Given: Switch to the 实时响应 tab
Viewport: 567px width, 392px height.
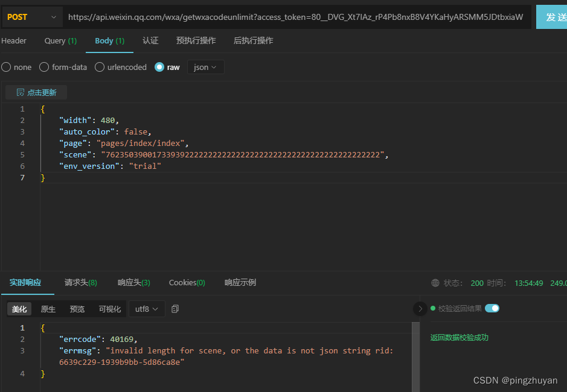Looking at the screenshot, I should (25, 282).
